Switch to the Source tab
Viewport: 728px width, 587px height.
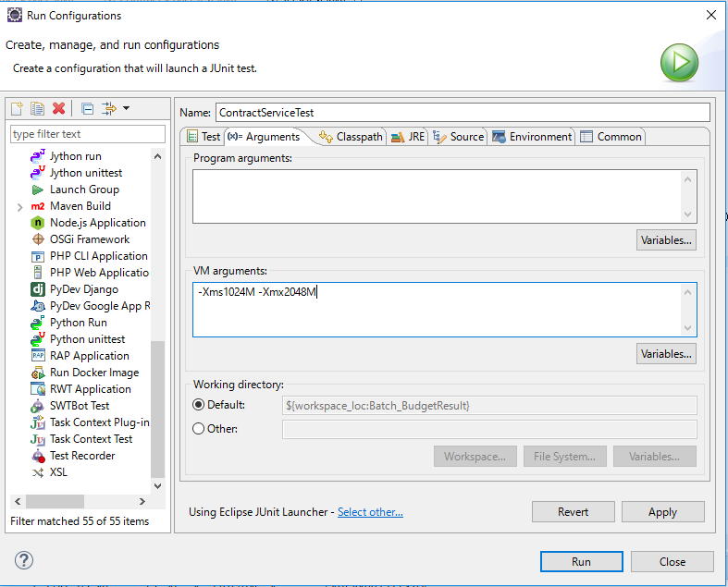pyautogui.click(x=458, y=137)
